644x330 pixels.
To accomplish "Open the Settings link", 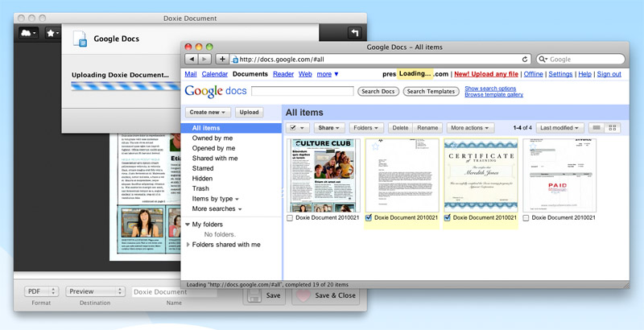I will 560,74.
